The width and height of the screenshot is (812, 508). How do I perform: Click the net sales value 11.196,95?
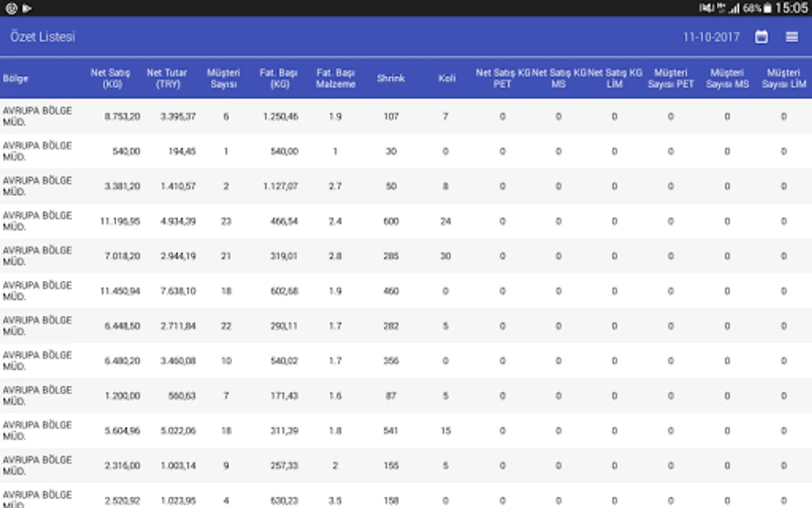120,221
